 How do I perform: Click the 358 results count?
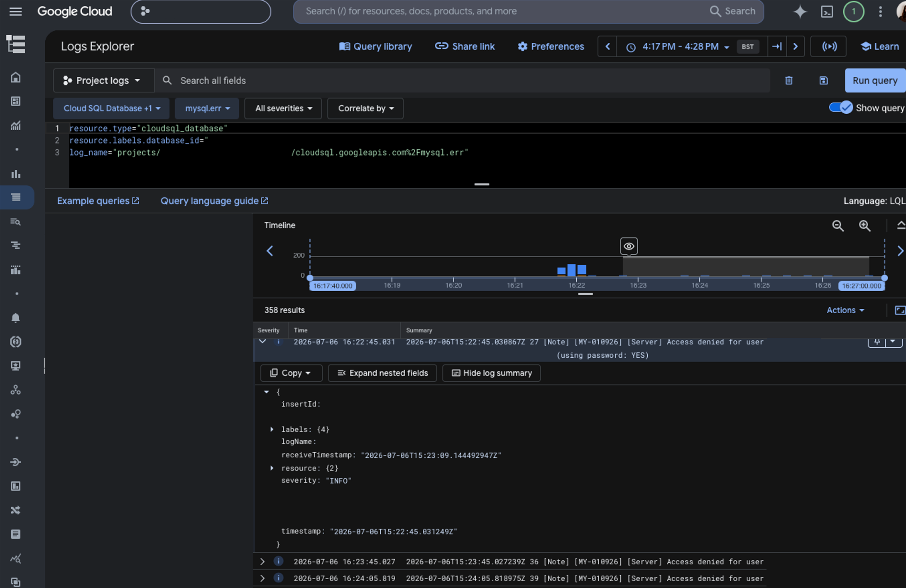284,310
